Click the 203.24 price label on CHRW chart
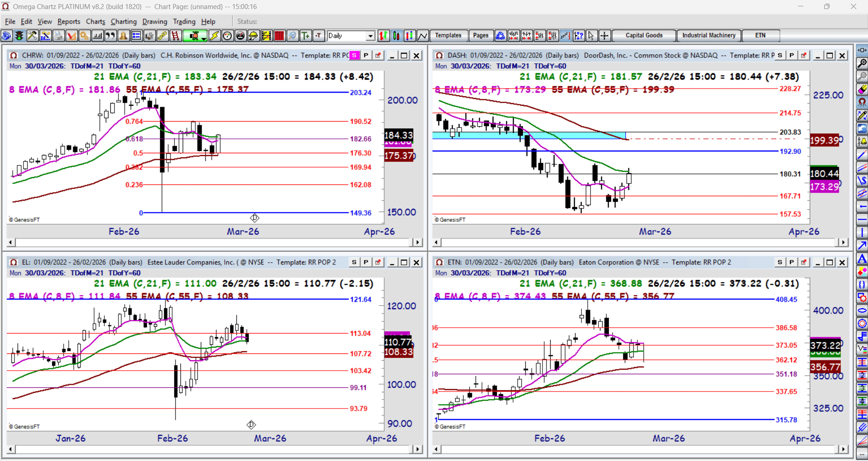 click(x=361, y=93)
